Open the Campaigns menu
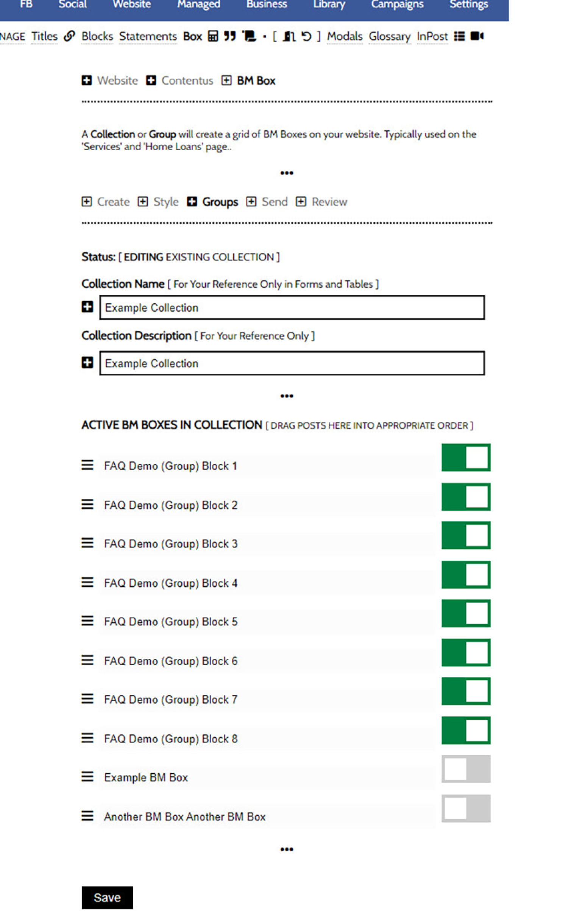This screenshot has height=924, width=568. [x=397, y=5]
